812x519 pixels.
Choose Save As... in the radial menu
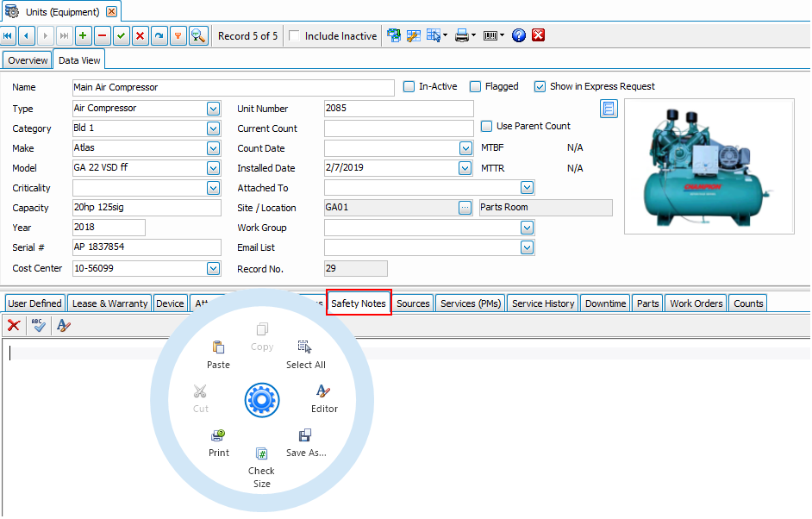pos(306,443)
